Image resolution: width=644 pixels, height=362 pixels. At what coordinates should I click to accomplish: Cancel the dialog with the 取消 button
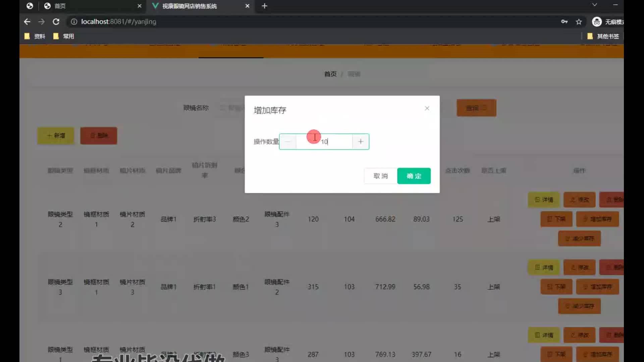pyautogui.click(x=380, y=176)
